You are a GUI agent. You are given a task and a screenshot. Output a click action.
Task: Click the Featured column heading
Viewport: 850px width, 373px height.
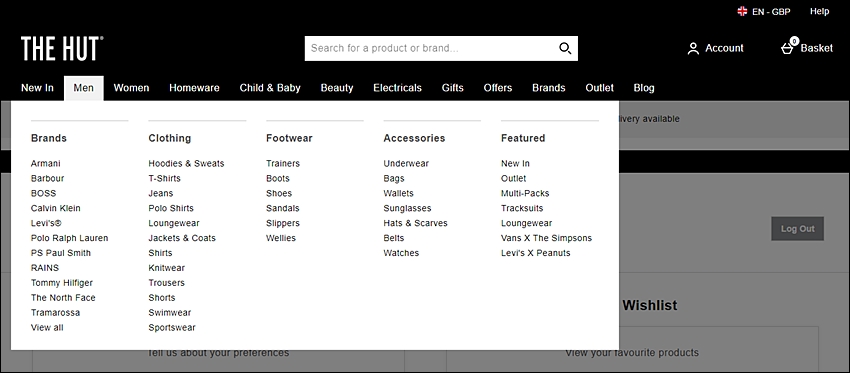[x=523, y=138]
